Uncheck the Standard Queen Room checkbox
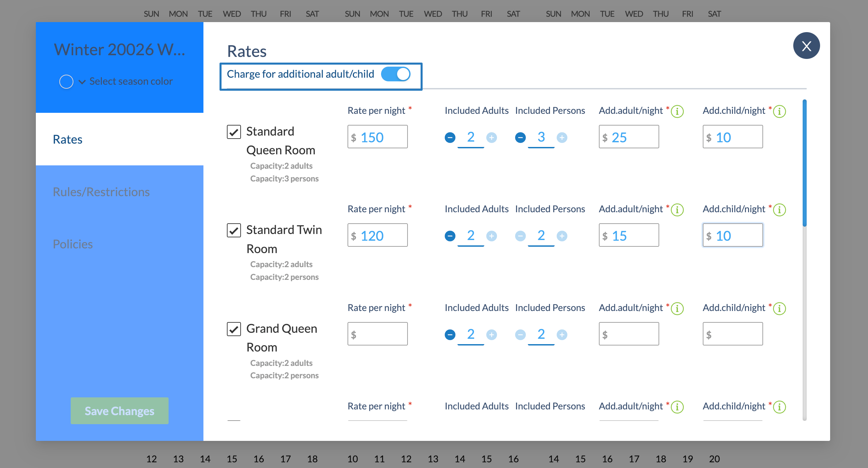 (234, 132)
